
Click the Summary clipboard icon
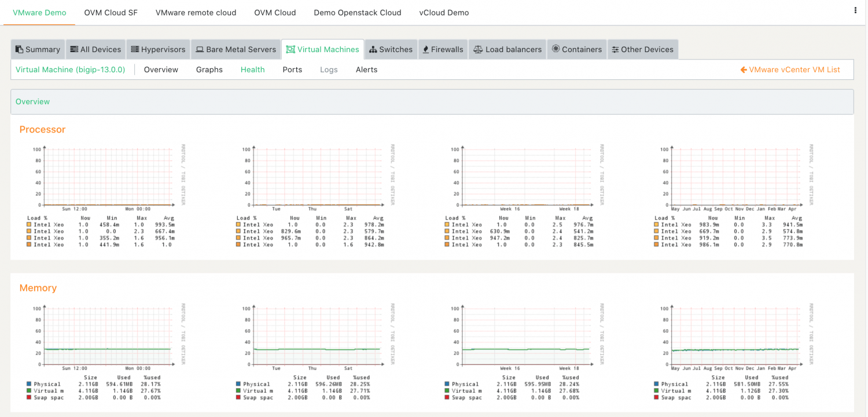(x=20, y=49)
